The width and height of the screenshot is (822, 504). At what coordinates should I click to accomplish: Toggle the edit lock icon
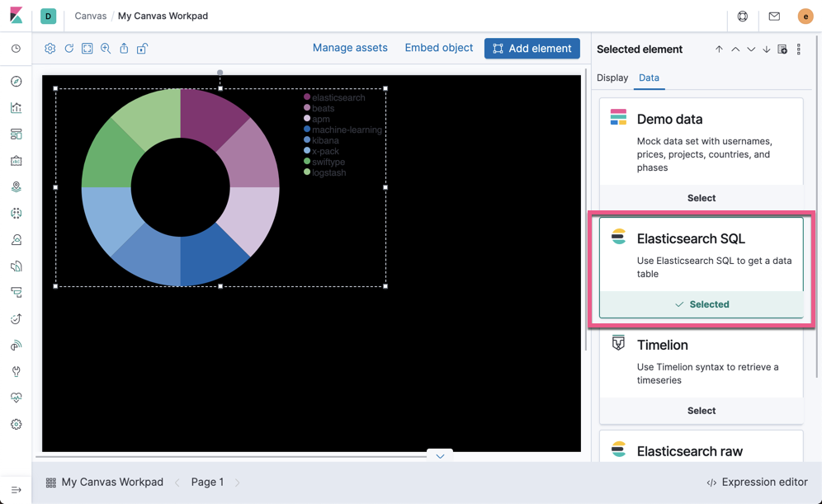[142, 48]
